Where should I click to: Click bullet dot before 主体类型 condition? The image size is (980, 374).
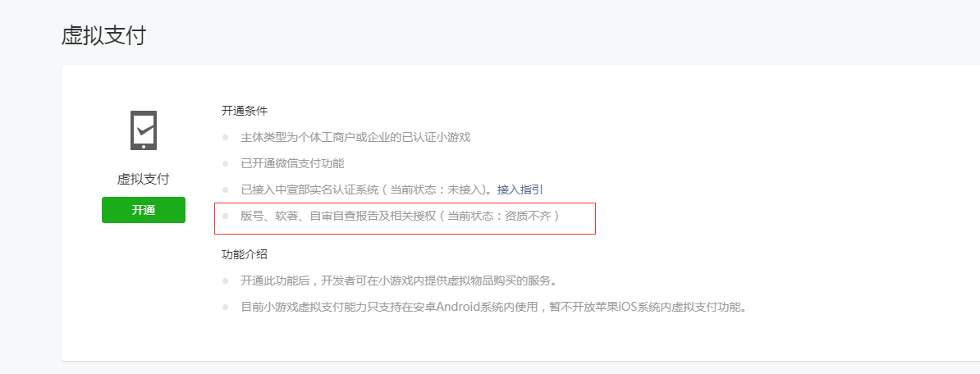[226, 137]
